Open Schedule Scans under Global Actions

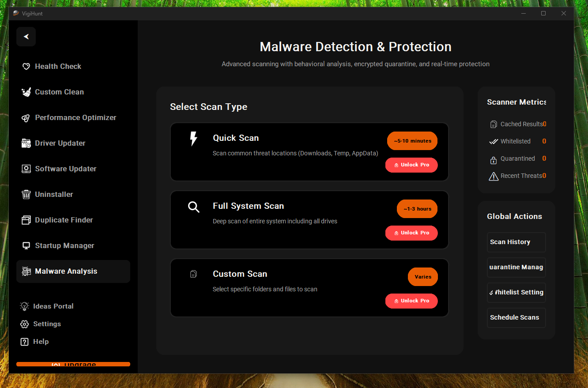pyautogui.click(x=516, y=318)
